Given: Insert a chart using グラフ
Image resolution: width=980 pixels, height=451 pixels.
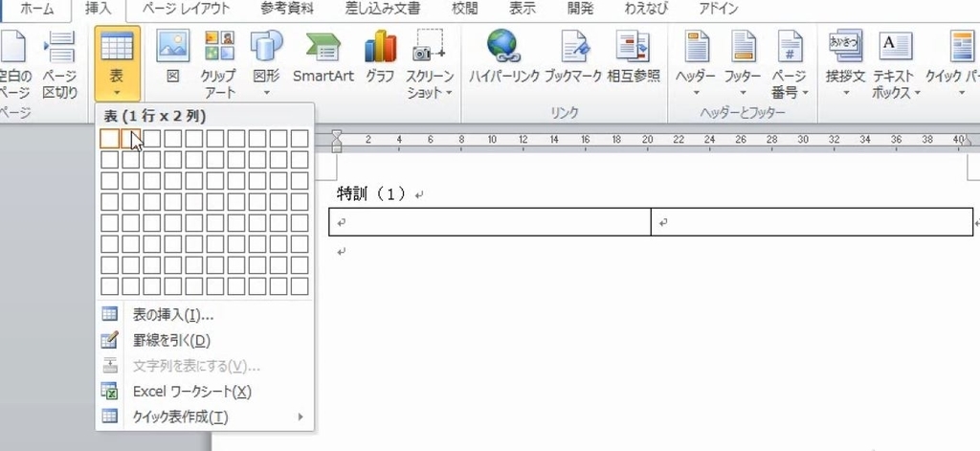Looking at the screenshot, I should 380,57.
